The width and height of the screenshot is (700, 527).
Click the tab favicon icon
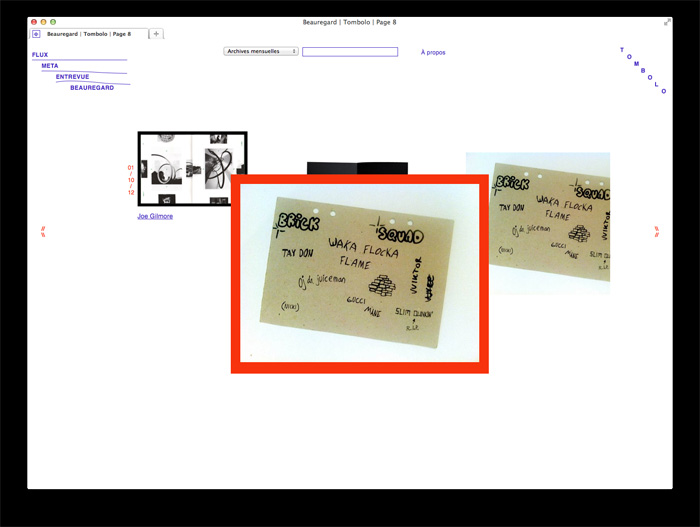[36, 34]
